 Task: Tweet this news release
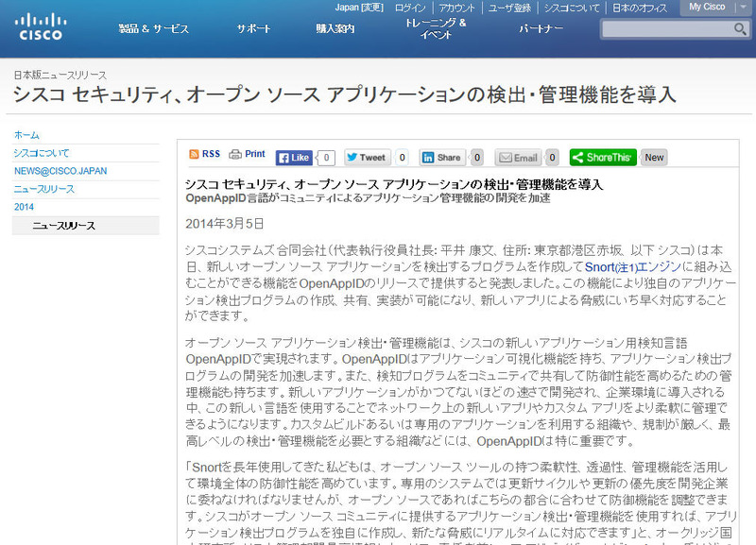point(367,158)
